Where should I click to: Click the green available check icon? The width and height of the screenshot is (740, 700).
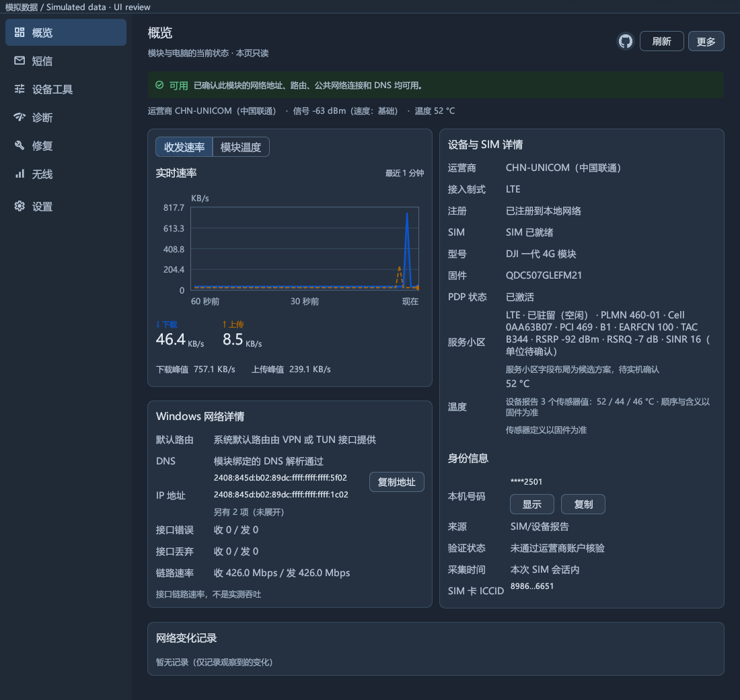[159, 85]
